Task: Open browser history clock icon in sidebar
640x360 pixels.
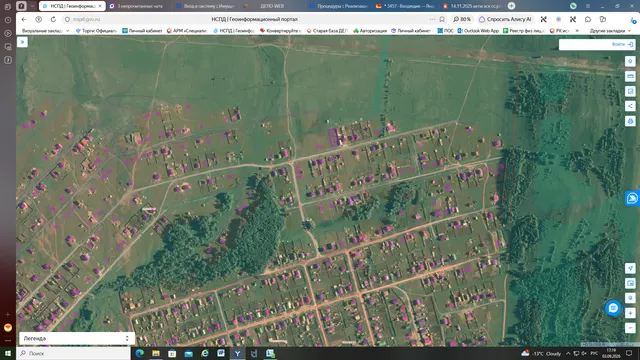Action: click(8, 20)
